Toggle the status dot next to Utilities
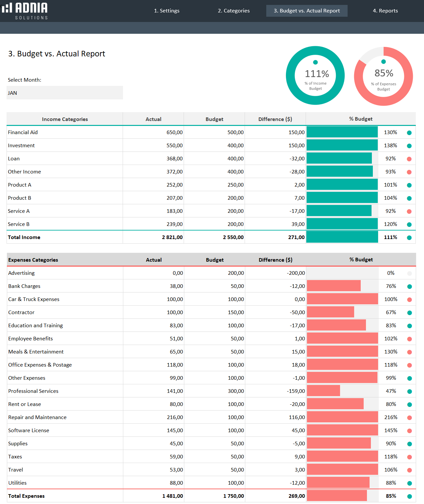Screen dimensions: 424x504 pyautogui.click(x=409, y=483)
